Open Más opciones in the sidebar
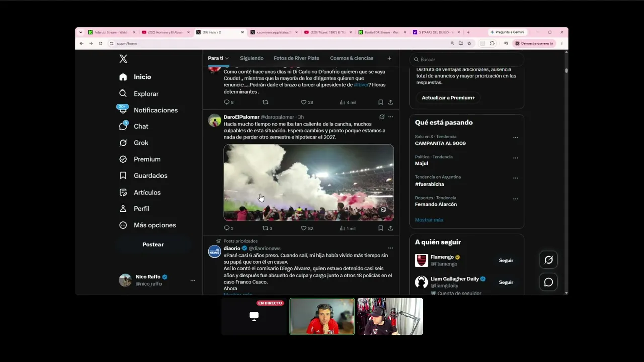Viewport: 644px width, 362px height. [147, 225]
